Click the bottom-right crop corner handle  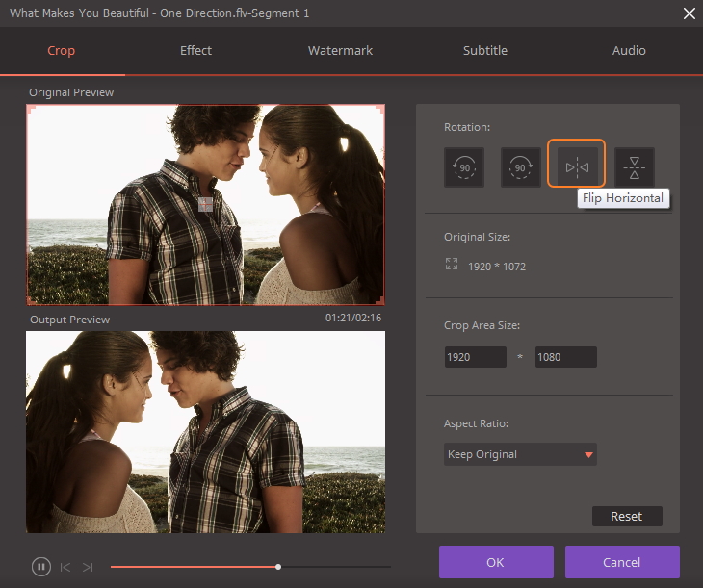[x=380, y=301]
